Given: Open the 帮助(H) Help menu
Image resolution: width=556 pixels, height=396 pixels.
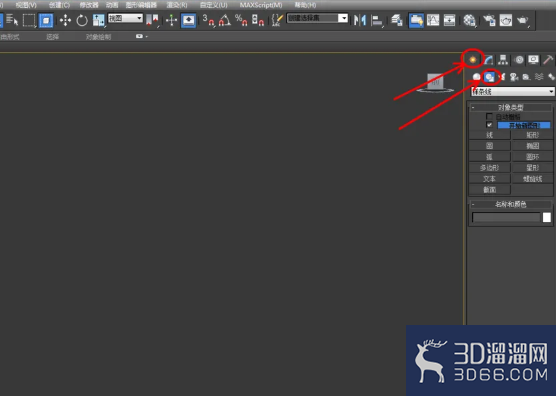Looking at the screenshot, I should click(305, 5).
